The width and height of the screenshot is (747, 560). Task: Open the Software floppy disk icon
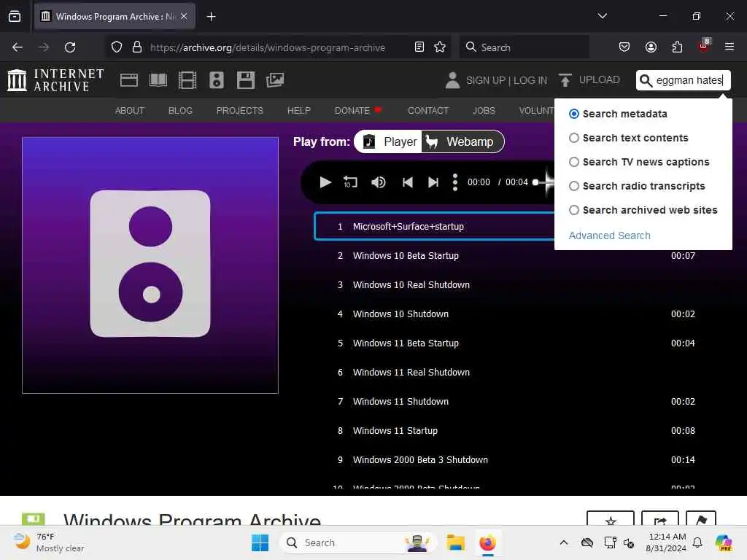pyautogui.click(x=245, y=80)
